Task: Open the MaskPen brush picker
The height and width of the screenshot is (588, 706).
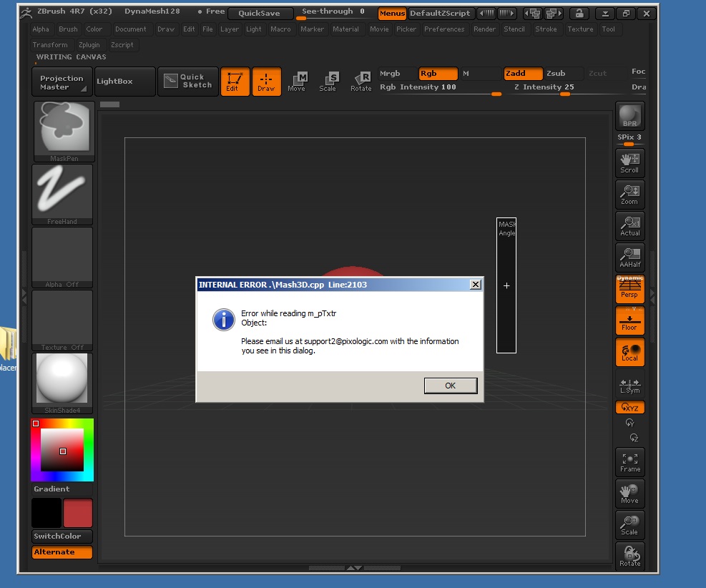Action: click(x=64, y=132)
